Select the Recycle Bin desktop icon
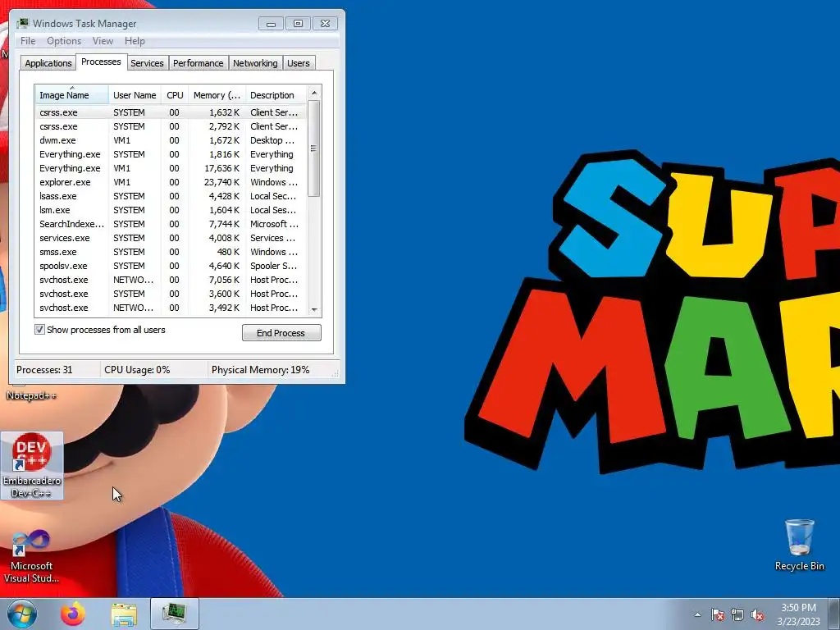This screenshot has width=840, height=630. click(x=799, y=546)
